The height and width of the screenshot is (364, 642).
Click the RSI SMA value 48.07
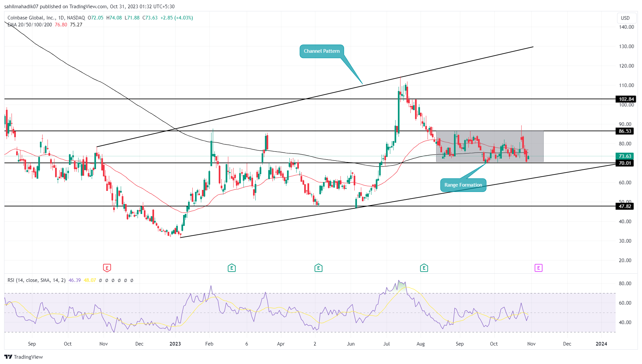coord(90,280)
